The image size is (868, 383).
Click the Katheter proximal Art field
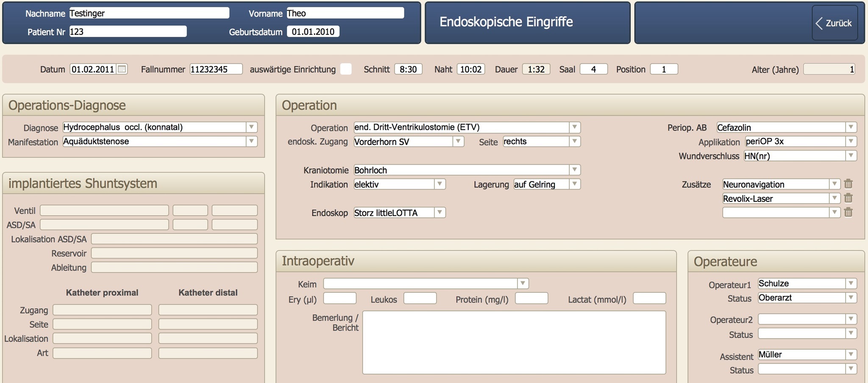102,353
